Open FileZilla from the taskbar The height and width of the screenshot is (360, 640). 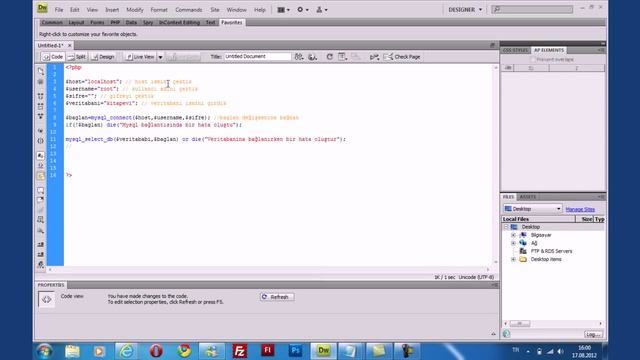pyautogui.click(x=239, y=351)
